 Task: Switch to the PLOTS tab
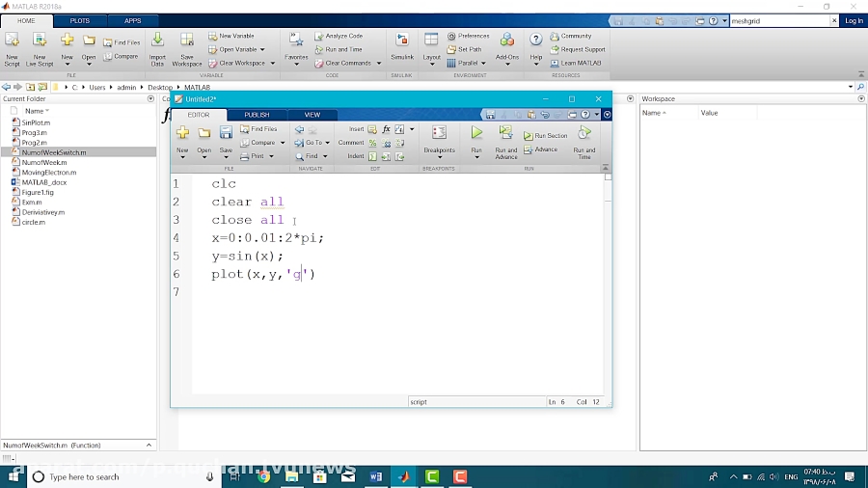[80, 20]
